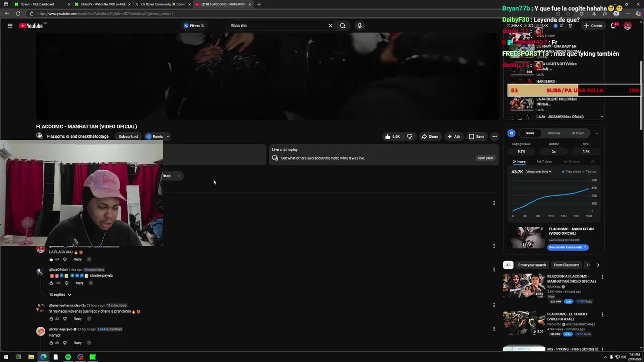Select the 'From your search' chip
The width and height of the screenshot is (644, 362).
[x=532, y=265]
